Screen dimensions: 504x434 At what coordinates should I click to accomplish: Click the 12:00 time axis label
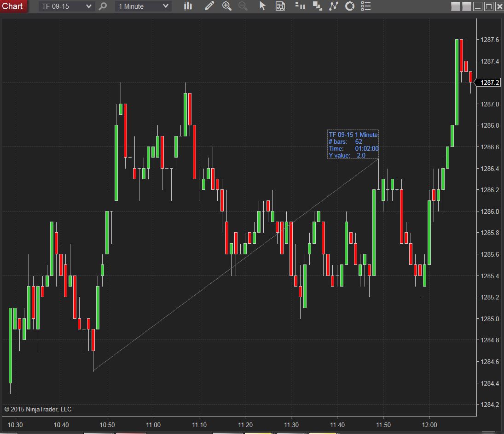click(x=429, y=425)
